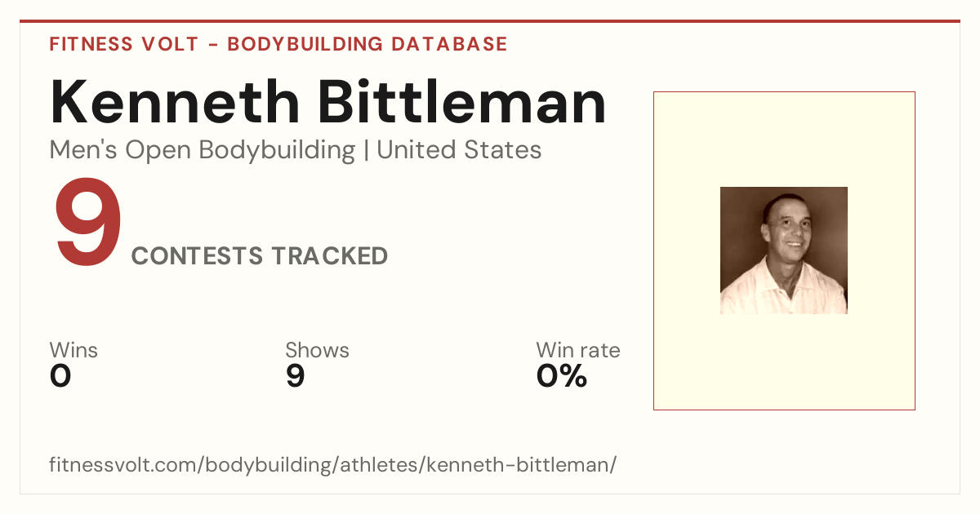Click the word Tracked beside the 9
Screen dimensions: 980x514
point(330,256)
